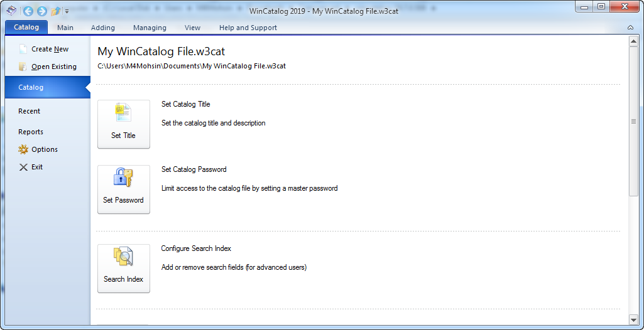
Task: Close the WinCatalog window
Action: tap(625, 6)
